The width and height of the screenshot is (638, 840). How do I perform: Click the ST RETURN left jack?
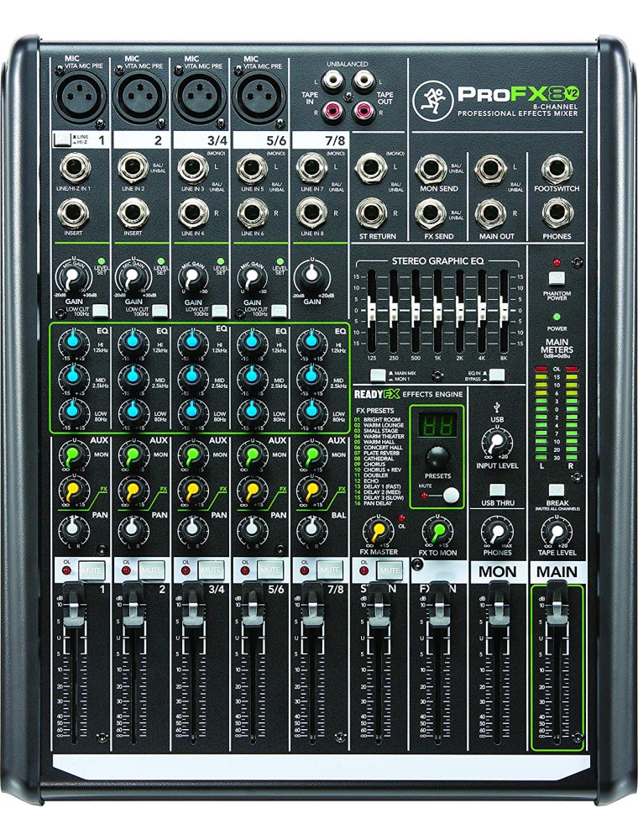(371, 168)
